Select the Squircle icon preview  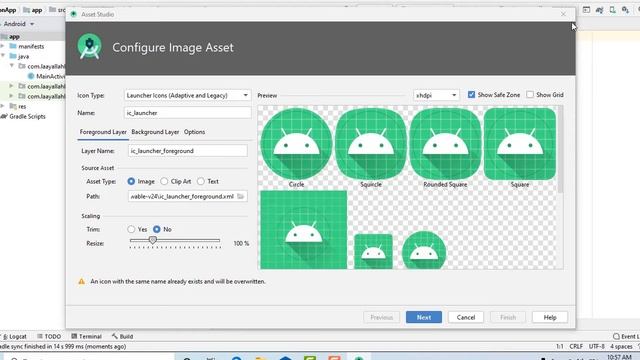[x=371, y=144]
